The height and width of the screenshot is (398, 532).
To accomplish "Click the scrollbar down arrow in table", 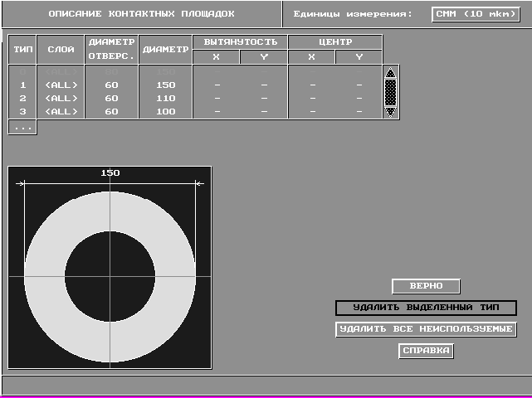I will 391,111.
